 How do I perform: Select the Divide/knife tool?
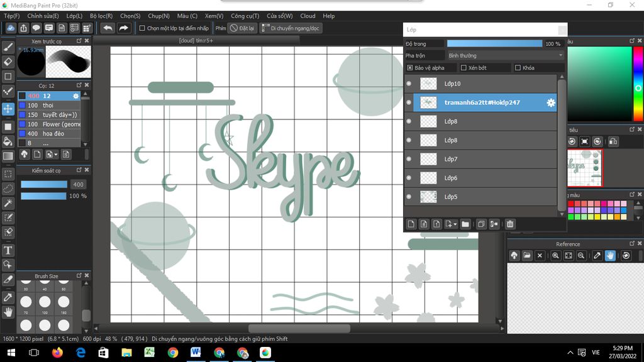(x=8, y=280)
